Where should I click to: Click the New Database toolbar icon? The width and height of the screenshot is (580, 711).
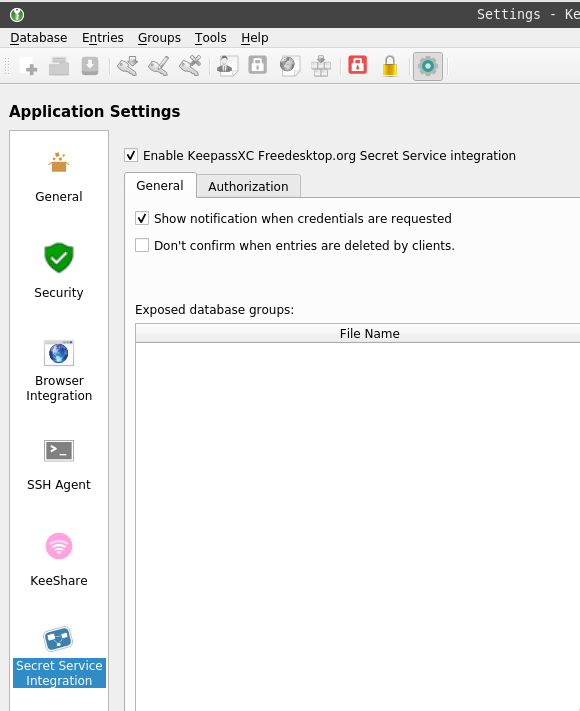tap(29, 66)
